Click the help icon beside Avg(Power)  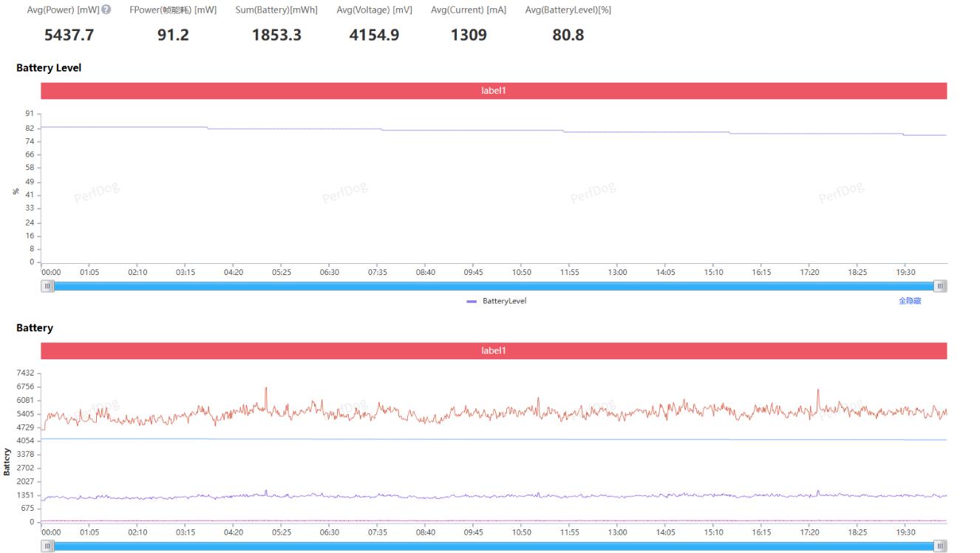pos(106,10)
